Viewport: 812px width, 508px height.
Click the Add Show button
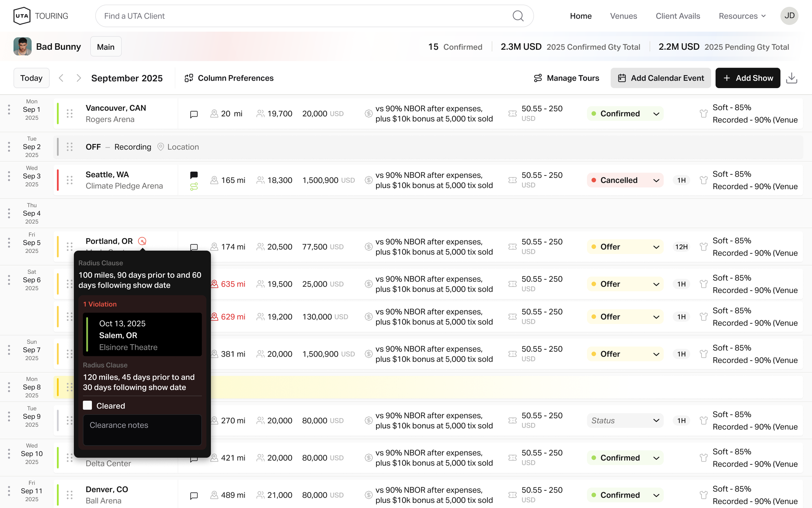pyautogui.click(x=747, y=78)
